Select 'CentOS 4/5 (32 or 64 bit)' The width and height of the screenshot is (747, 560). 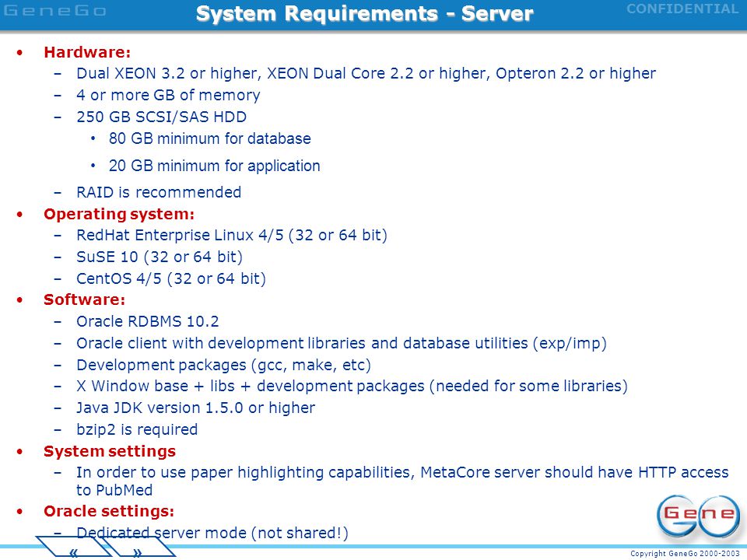click(171, 278)
